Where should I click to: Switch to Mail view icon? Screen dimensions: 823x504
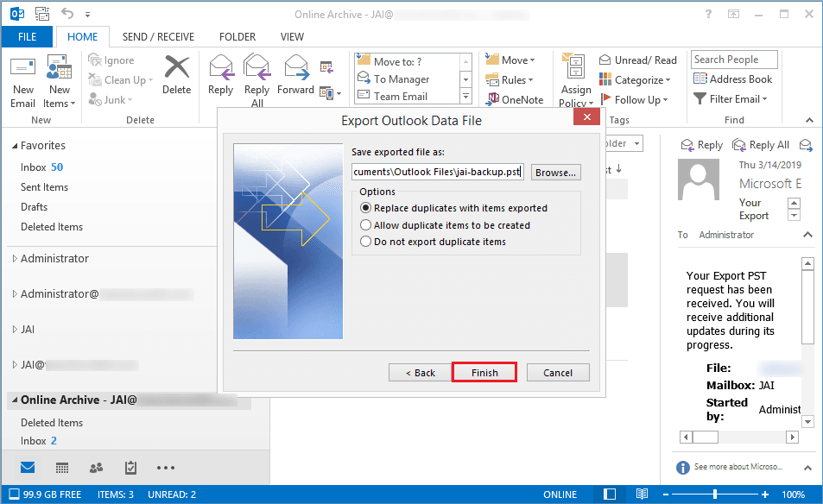28,467
